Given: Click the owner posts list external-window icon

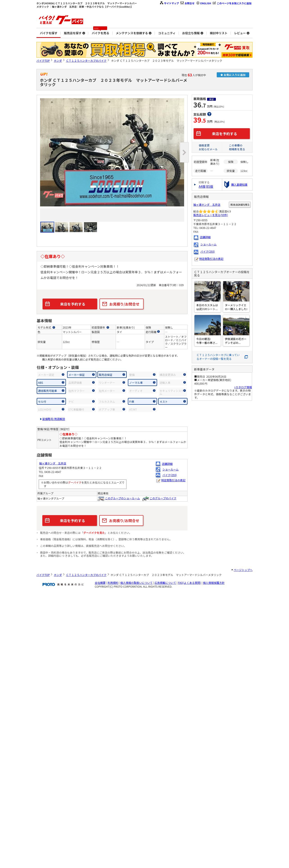Looking at the screenshot, I should [x=246, y=357].
